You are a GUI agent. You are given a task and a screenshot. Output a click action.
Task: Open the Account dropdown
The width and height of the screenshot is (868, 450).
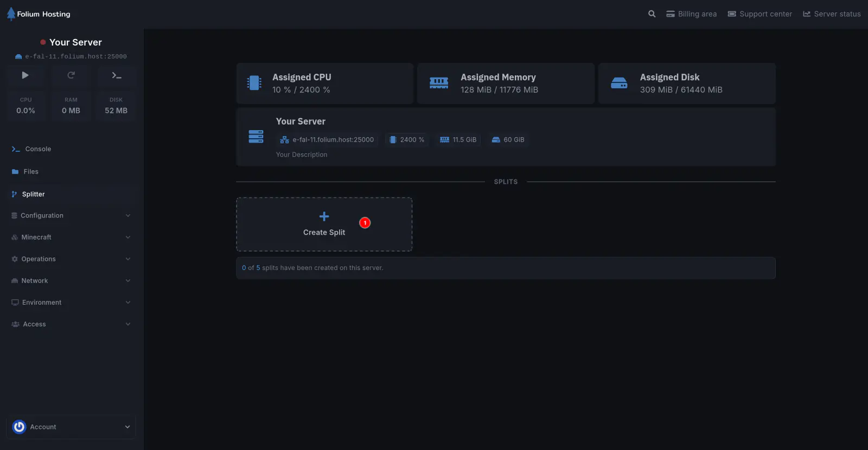(127, 427)
